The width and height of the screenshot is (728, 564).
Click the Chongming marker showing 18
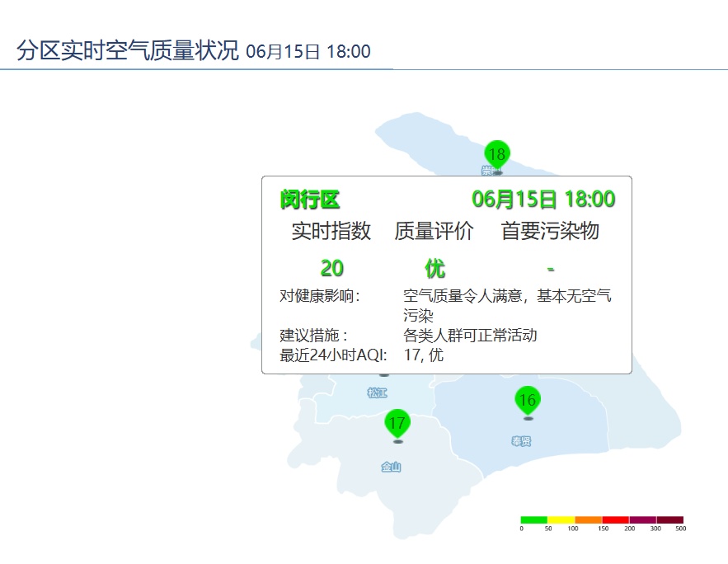(x=497, y=155)
